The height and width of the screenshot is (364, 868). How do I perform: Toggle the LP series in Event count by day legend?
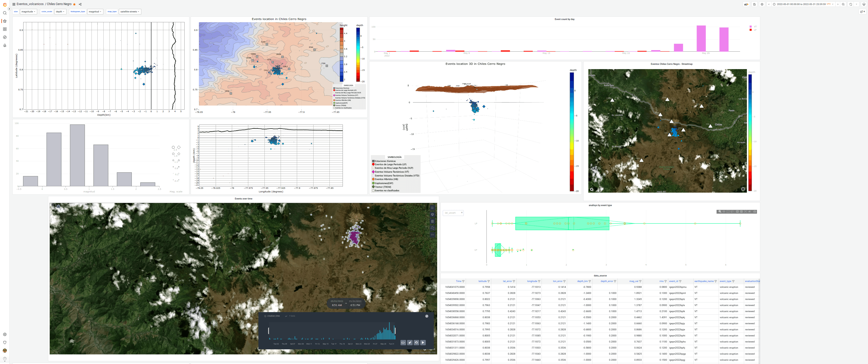pos(755,30)
